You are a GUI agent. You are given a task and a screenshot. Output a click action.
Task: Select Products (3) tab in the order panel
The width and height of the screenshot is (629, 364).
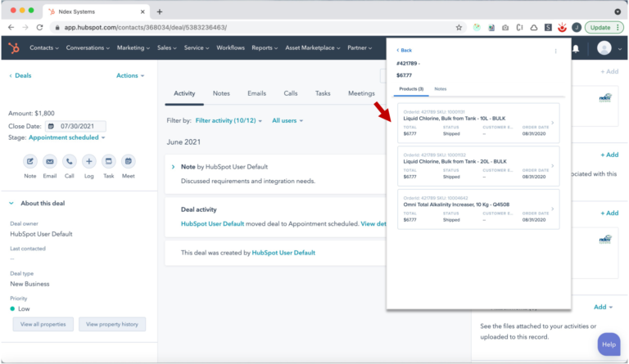tap(411, 89)
